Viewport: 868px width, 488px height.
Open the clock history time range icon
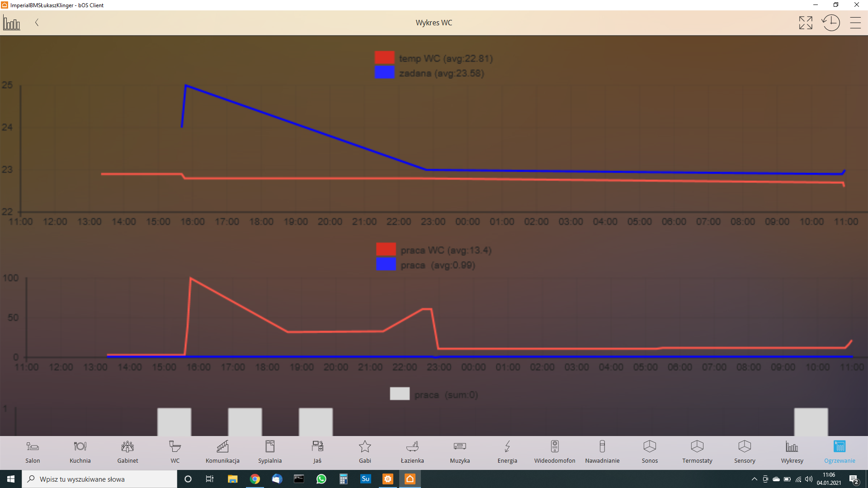[x=830, y=23]
